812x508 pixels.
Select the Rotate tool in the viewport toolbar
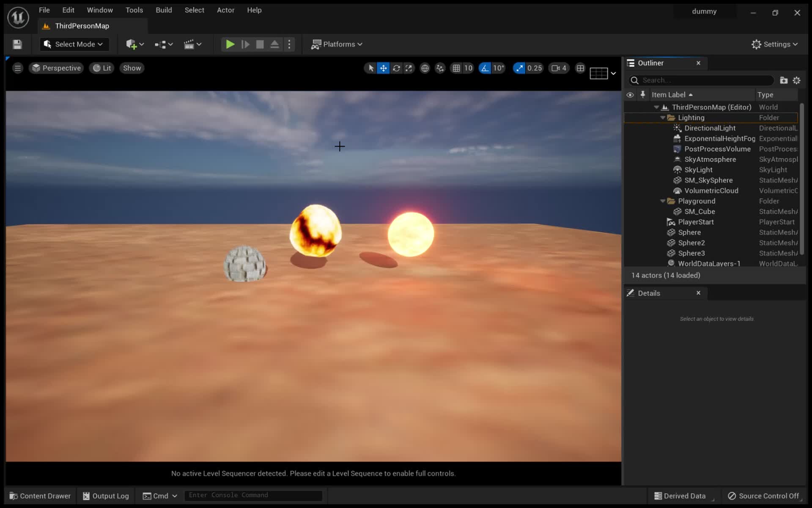pos(396,68)
